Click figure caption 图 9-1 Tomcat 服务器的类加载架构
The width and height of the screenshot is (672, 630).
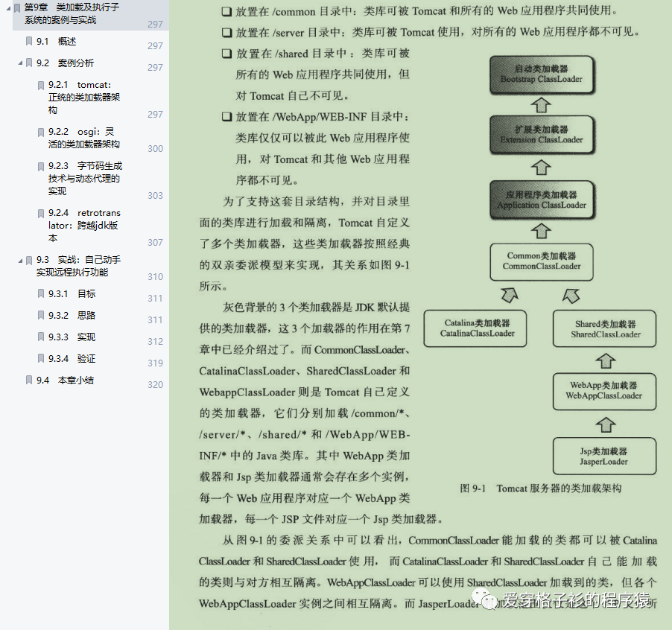540,489
